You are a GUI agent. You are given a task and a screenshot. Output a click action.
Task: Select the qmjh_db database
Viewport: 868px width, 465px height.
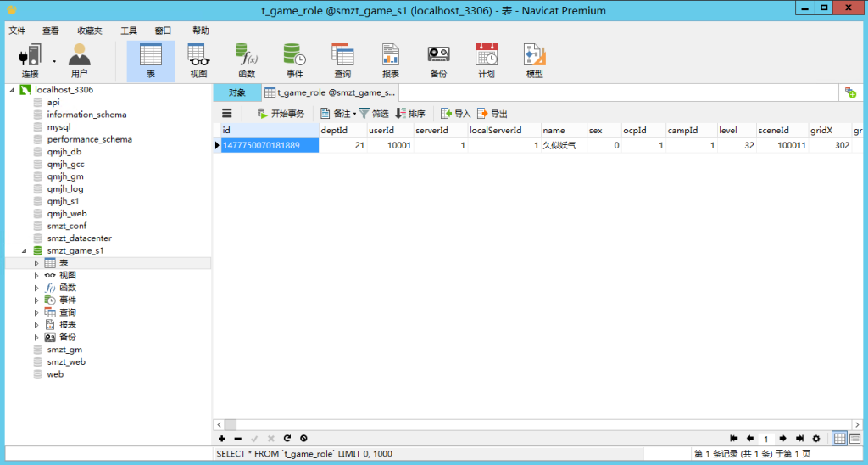tap(64, 152)
